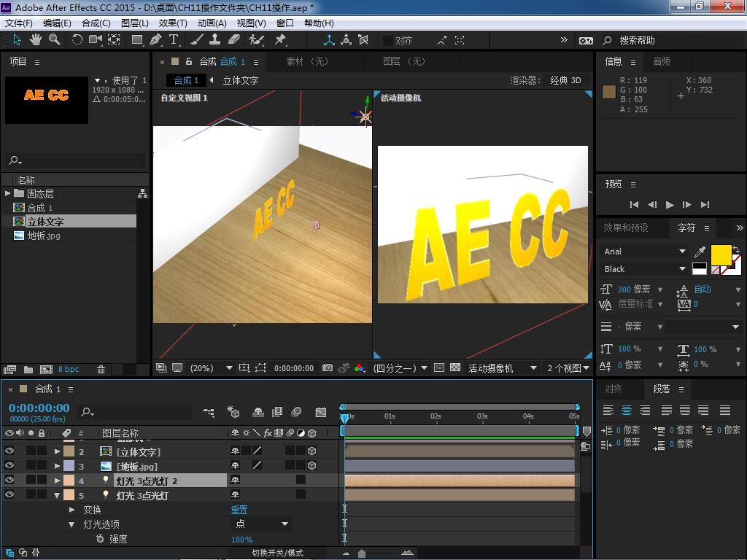The image size is (747, 560).
Task: Open the 效果(T) menu
Action: [172, 23]
